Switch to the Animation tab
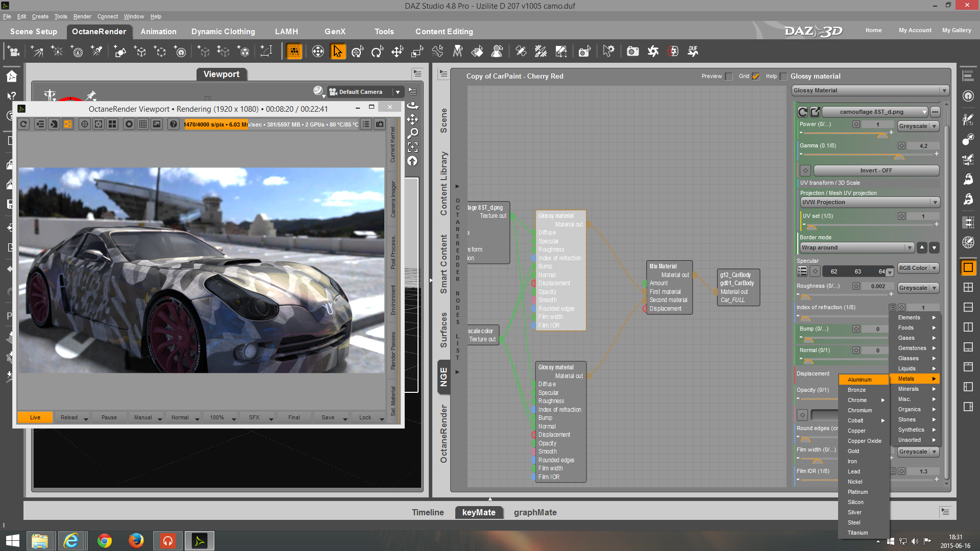The width and height of the screenshot is (980, 551). [x=158, y=32]
